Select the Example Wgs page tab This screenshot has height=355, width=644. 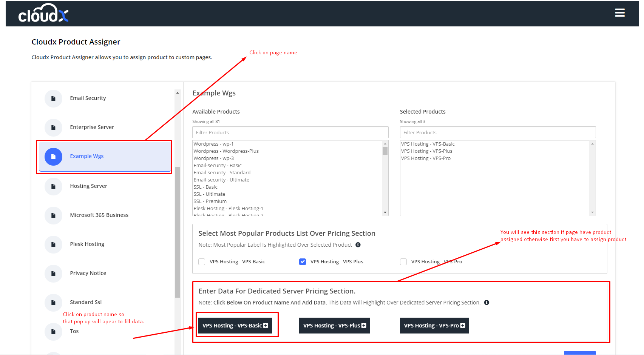(x=87, y=156)
